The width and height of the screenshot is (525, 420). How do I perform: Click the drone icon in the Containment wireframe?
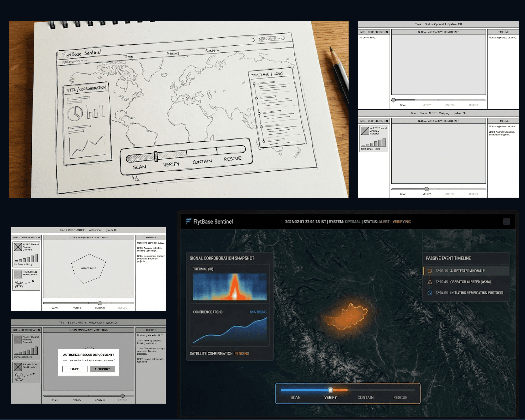[x=19, y=284]
